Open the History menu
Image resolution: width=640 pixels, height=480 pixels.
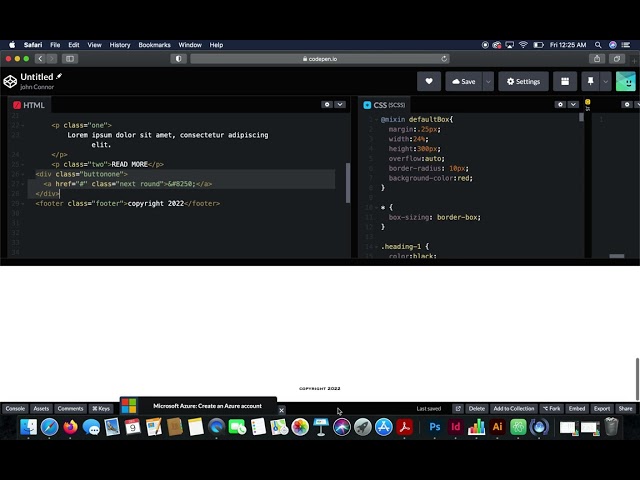coord(120,45)
